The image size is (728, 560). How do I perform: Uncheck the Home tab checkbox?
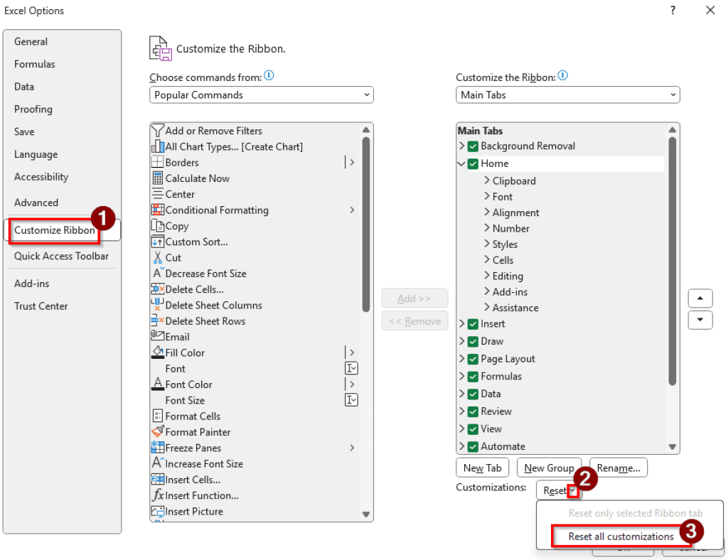(x=474, y=163)
